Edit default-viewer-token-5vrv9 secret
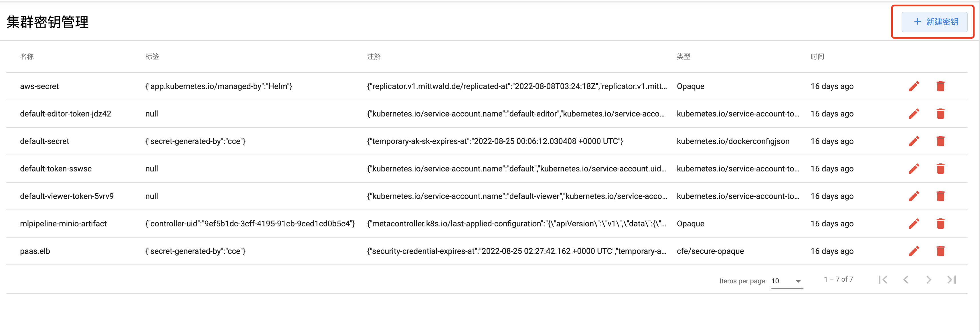 (x=914, y=196)
